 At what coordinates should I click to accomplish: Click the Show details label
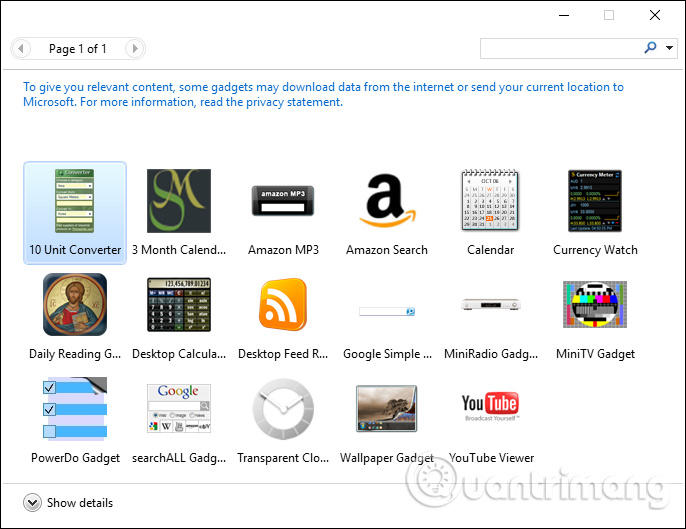80,503
